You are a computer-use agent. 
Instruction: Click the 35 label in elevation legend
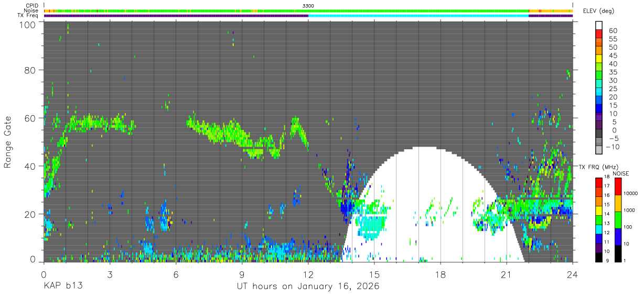(x=612, y=72)
